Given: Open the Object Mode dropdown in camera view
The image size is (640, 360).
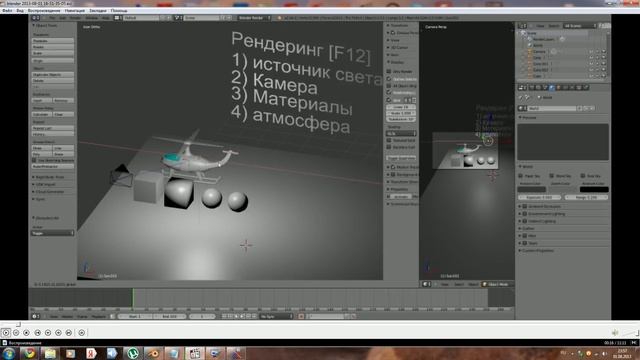Looking at the screenshot, I should coord(497,284).
